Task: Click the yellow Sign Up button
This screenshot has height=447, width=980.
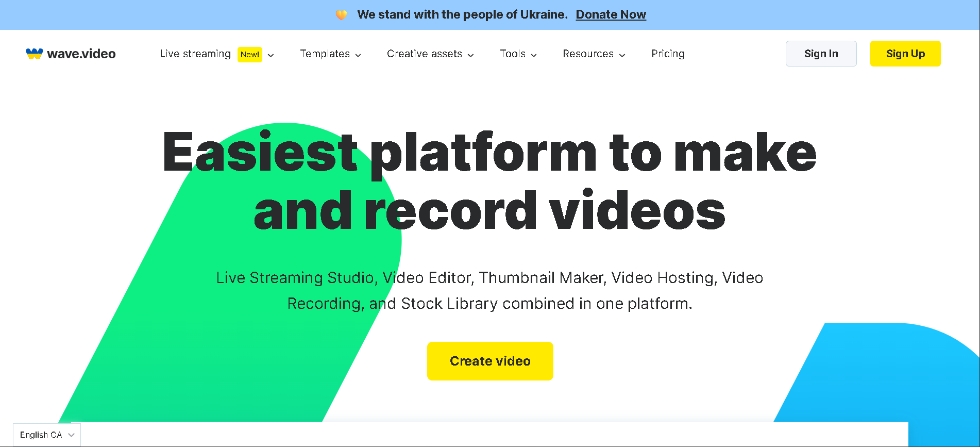Action: point(905,54)
